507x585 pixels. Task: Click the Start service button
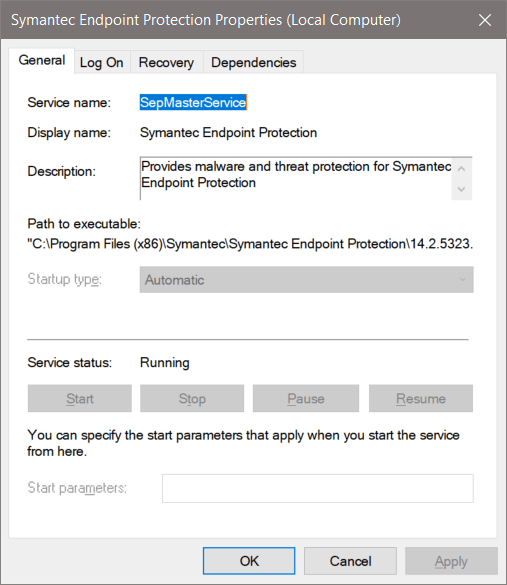tap(80, 398)
